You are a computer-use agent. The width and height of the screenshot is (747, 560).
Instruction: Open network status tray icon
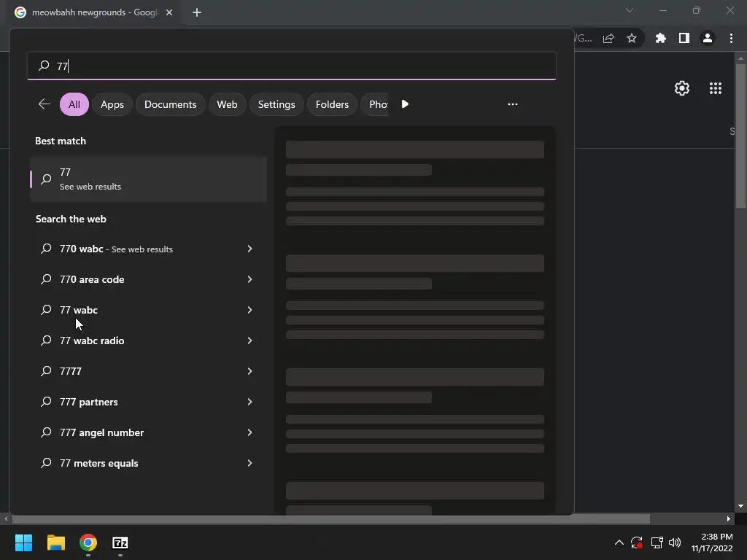point(657,542)
